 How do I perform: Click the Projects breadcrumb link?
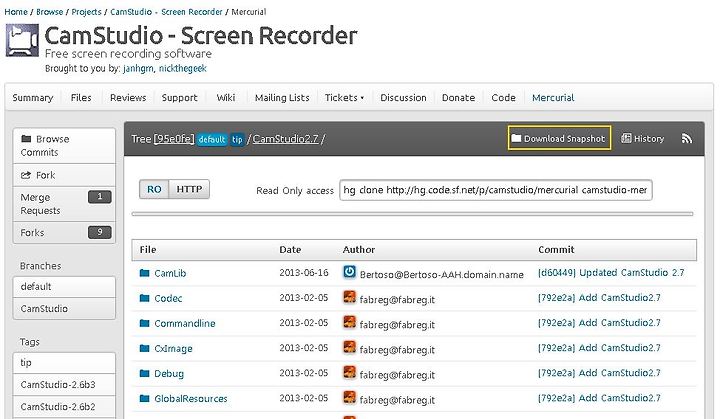[86, 11]
